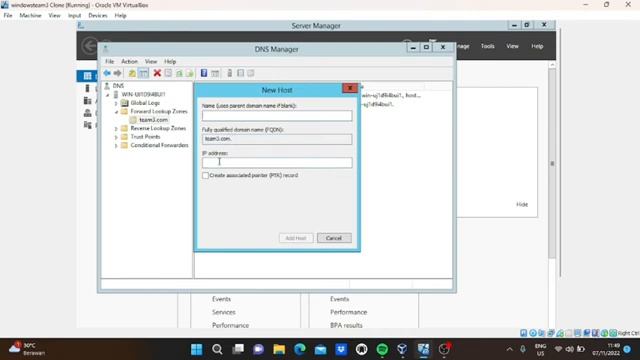
Task: Click the last DNS toolbar icon
Action: (x=251, y=73)
